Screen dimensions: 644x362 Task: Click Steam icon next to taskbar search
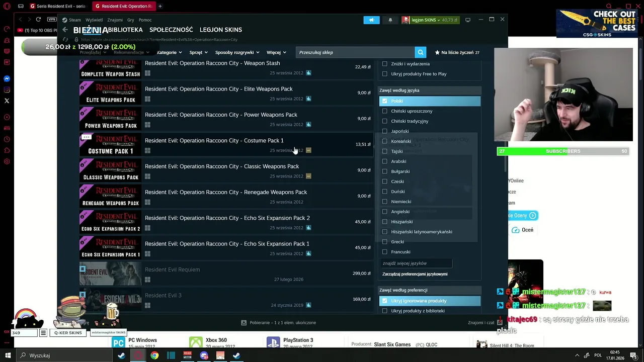coord(121,355)
